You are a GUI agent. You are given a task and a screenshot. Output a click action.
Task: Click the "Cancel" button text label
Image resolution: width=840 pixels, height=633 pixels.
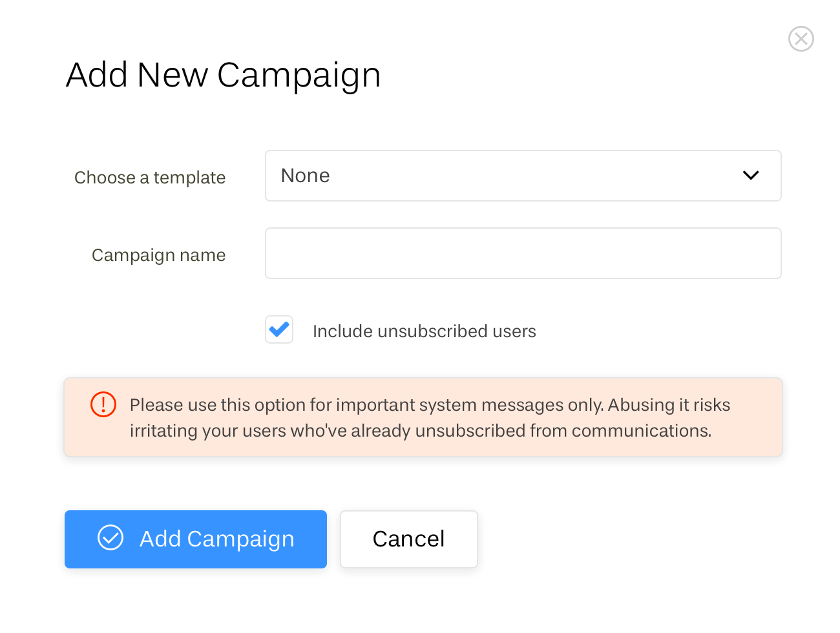[408, 539]
